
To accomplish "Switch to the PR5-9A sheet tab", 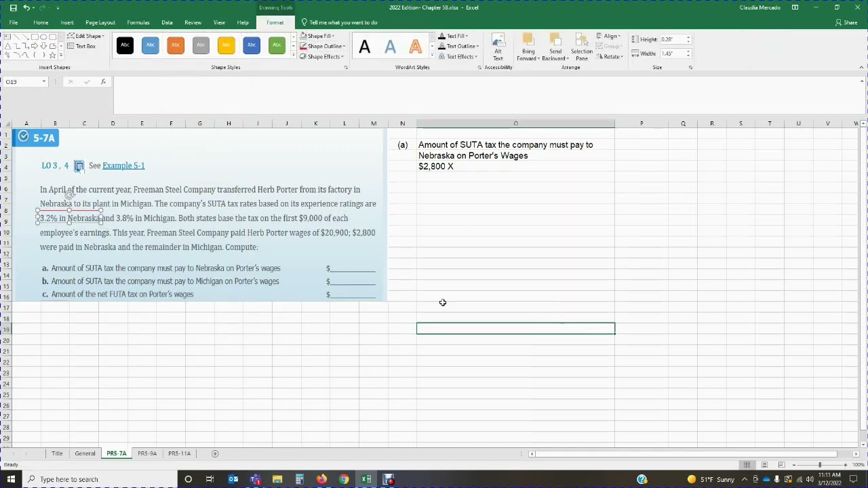I will (x=147, y=453).
